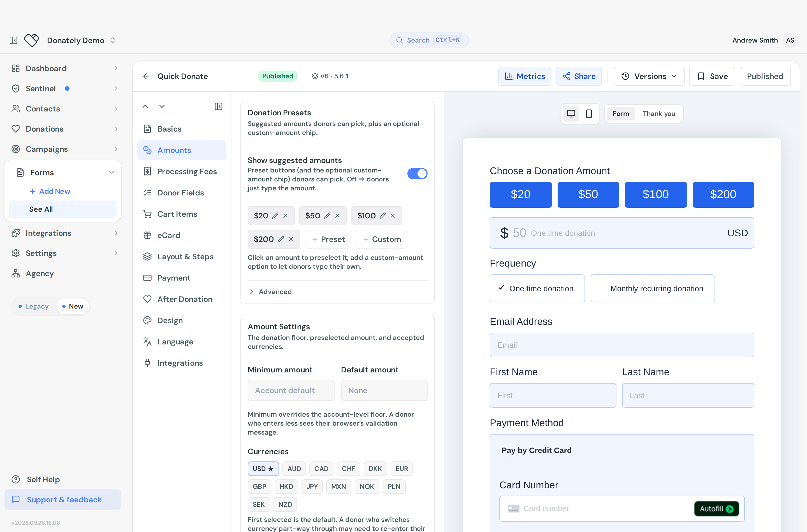The width and height of the screenshot is (807, 532).
Task: Toggle the CAD currency chip
Action: (321, 468)
